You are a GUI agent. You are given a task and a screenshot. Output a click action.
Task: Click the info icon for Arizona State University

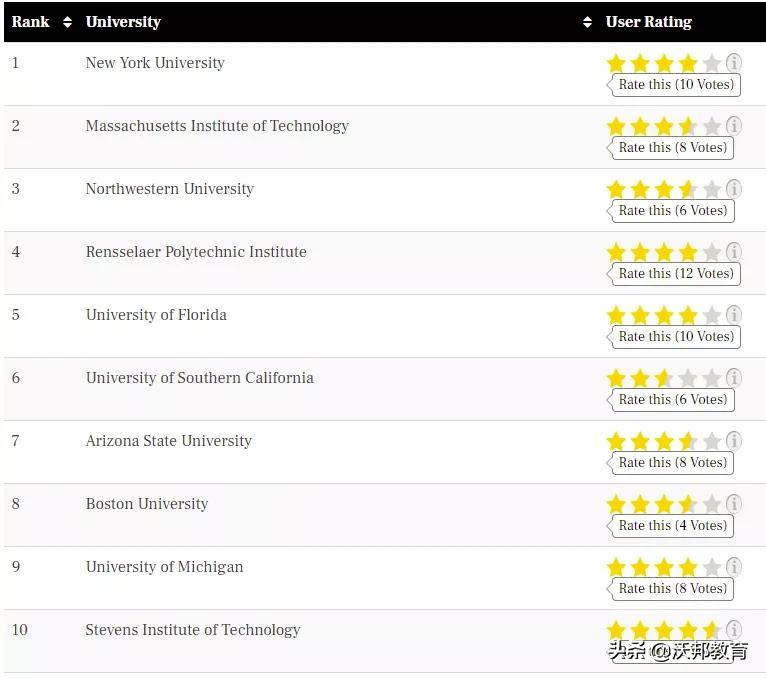(734, 441)
